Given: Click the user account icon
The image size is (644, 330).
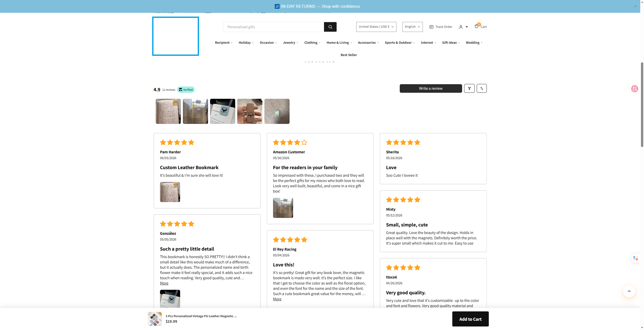Looking at the screenshot, I should click(461, 27).
